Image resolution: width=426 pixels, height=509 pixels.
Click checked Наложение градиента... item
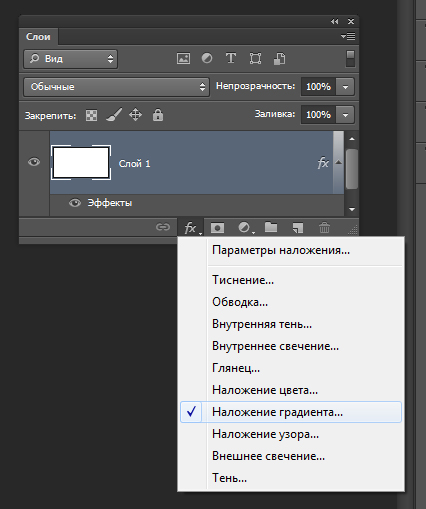pyautogui.click(x=291, y=412)
